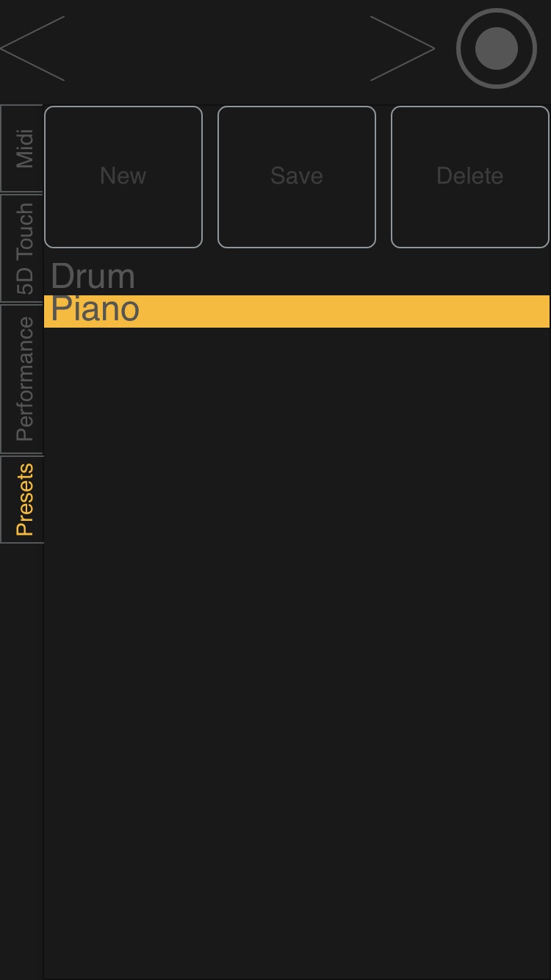Select the Drum preset
The width and height of the screenshot is (551, 980).
(93, 277)
